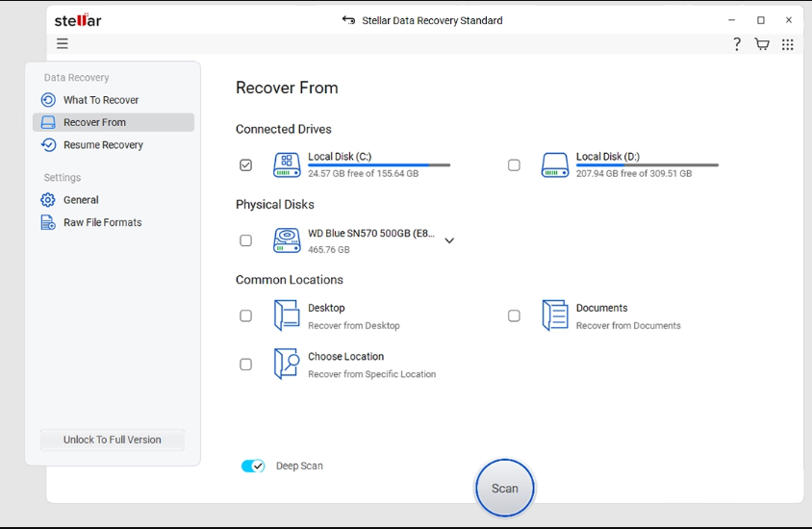
Task: Click the Desktop location icon
Action: tap(287, 315)
